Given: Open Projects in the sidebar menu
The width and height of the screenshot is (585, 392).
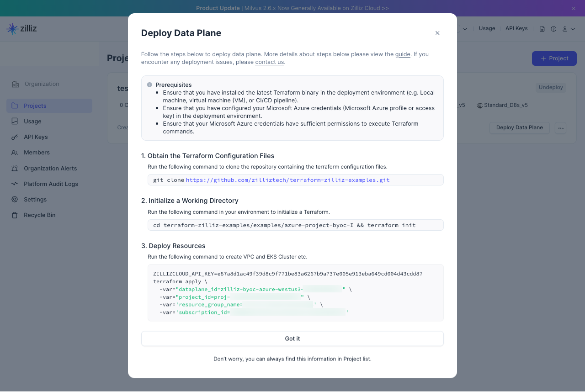Looking at the screenshot, I should [35, 106].
